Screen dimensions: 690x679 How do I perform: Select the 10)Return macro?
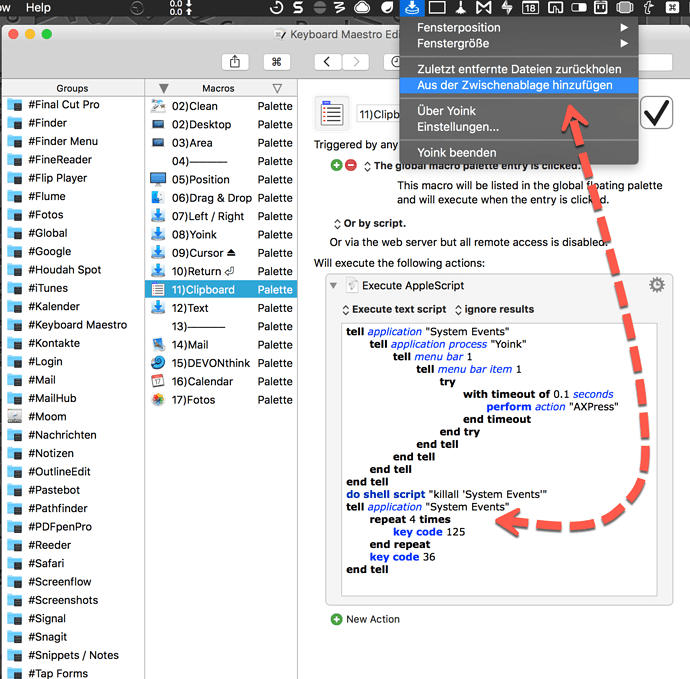point(221,272)
